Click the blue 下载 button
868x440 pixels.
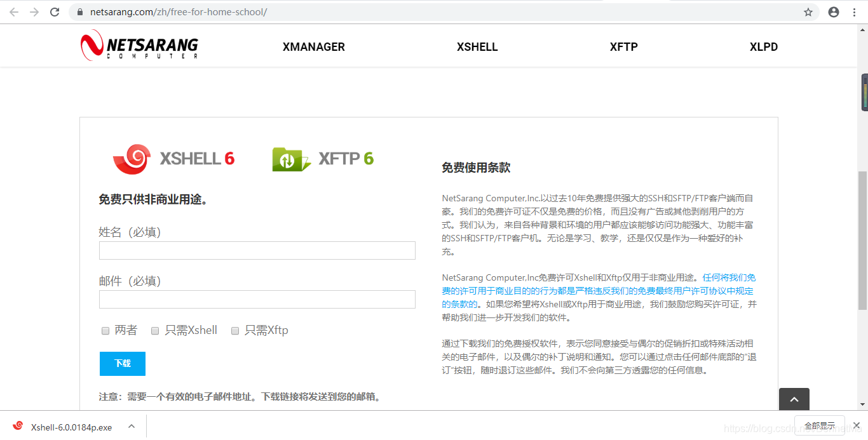123,364
